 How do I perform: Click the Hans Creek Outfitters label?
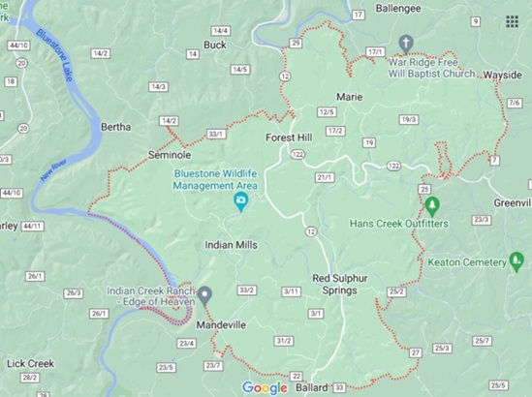click(399, 224)
